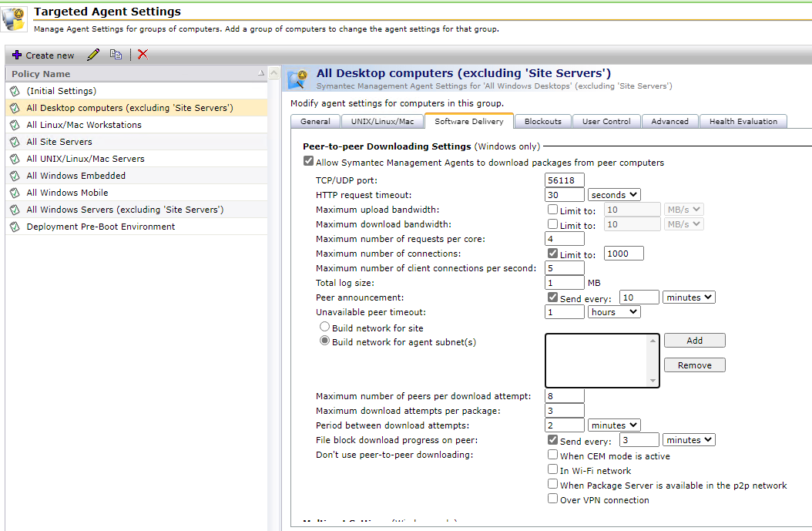Check the In Wi-Fi network option
This screenshot has height=531, width=812.
tap(552, 469)
